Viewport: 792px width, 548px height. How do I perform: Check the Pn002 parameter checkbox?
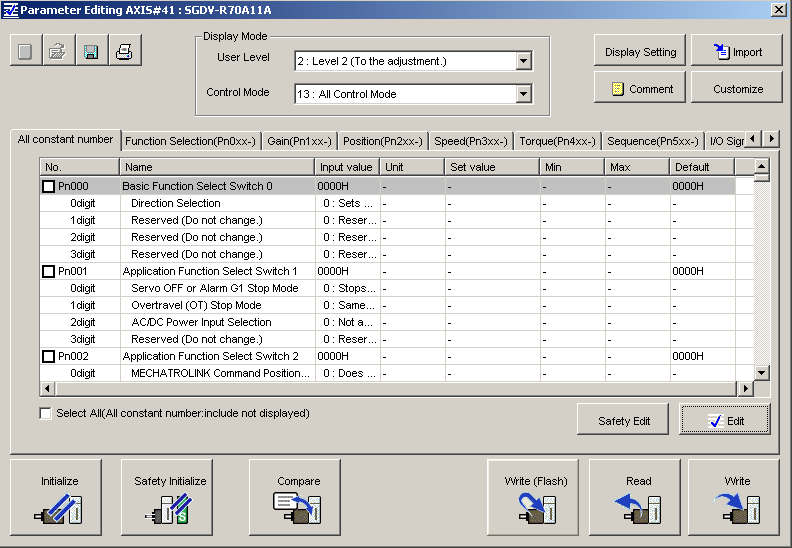point(48,356)
